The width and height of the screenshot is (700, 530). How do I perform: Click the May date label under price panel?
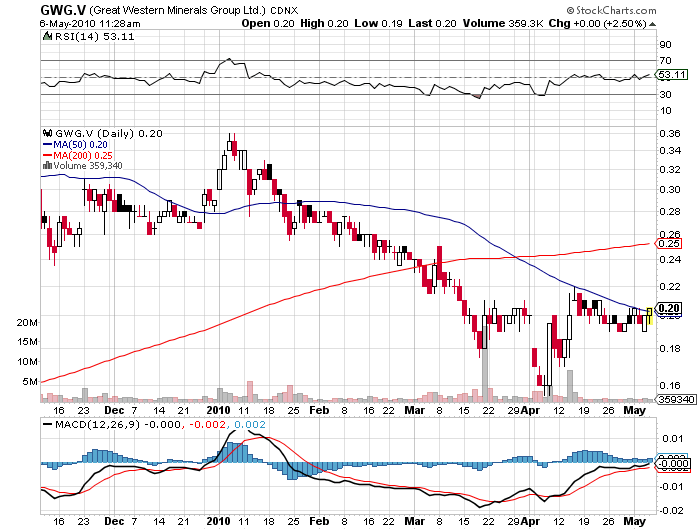tap(634, 410)
